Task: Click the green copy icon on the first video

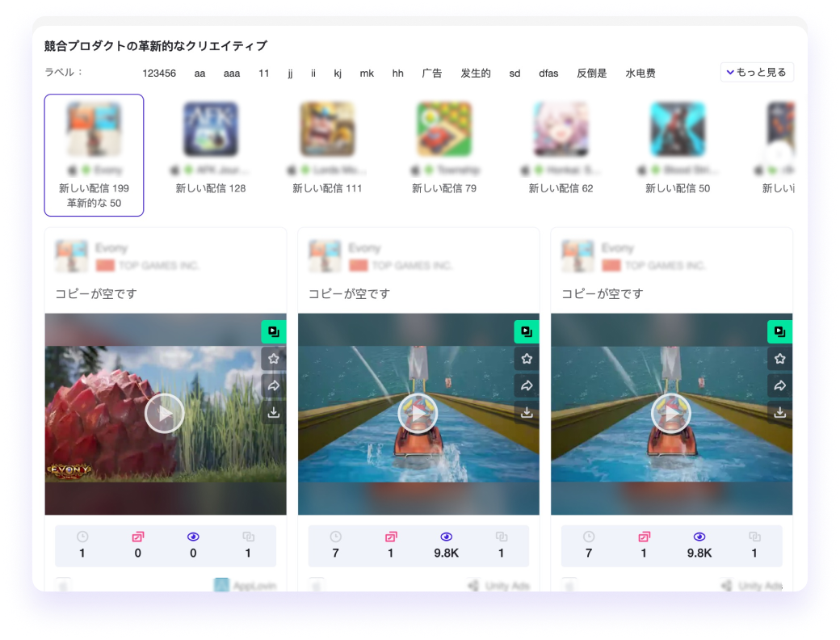Action: coord(274,331)
